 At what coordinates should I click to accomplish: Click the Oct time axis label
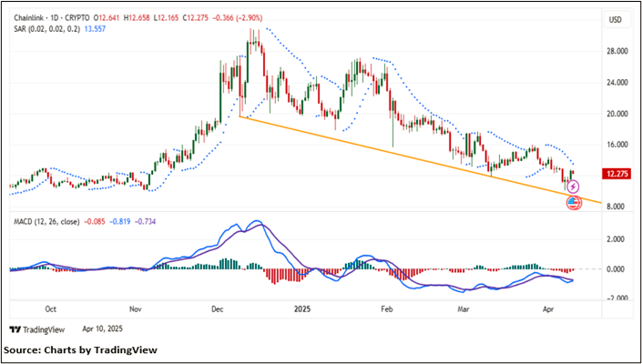51,309
